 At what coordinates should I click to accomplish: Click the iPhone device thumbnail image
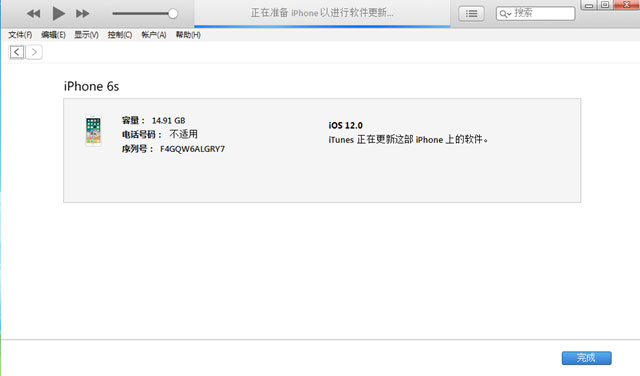pos(93,131)
